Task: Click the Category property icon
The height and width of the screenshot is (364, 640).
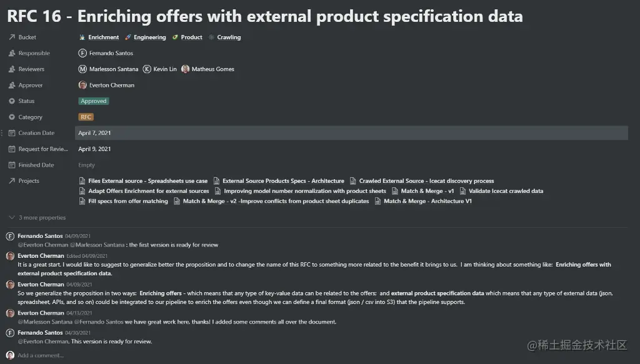Action: 12,117
